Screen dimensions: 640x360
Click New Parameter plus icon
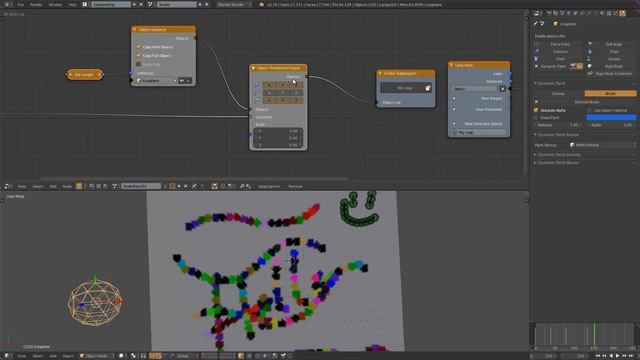coord(454,109)
